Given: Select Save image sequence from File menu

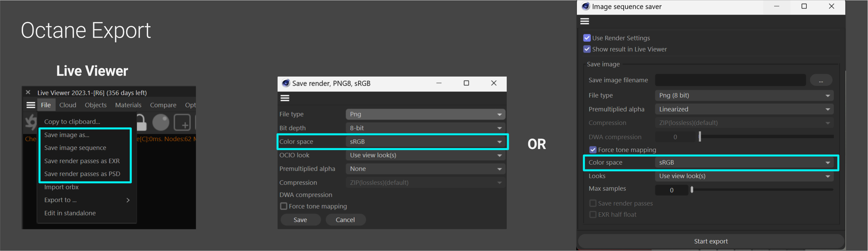Looking at the screenshot, I should pyautogui.click(x=75, y=148).
